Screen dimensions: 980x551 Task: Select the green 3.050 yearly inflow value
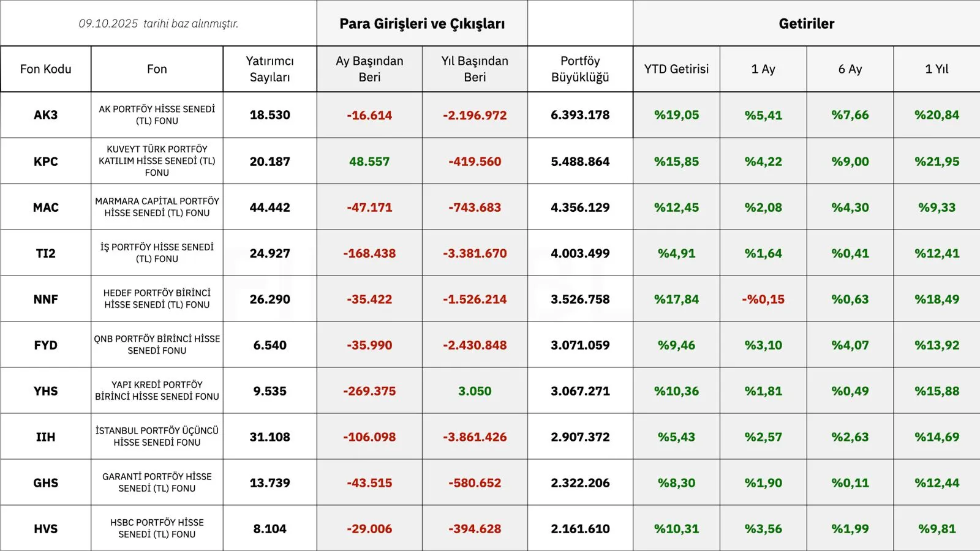click(x=475, y=391)
